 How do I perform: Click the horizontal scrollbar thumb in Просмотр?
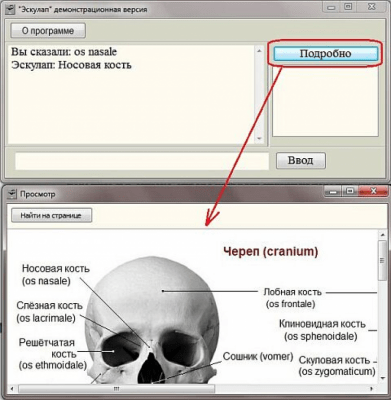[116, 389]
